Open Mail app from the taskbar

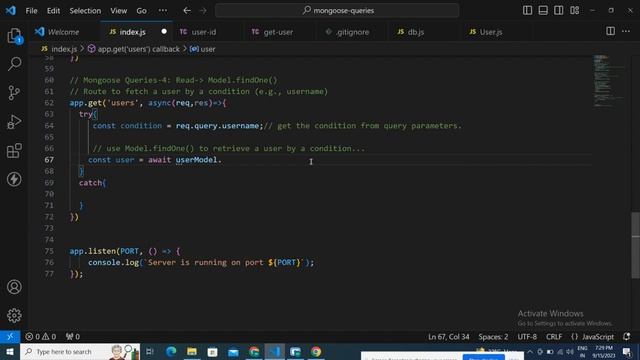pyautogui.click(x=233, y=351)
